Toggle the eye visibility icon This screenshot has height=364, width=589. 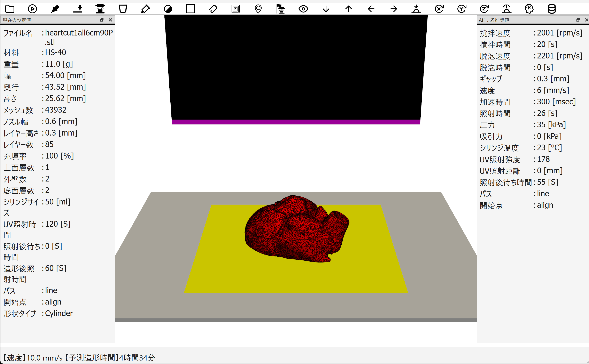coord(303,9)
